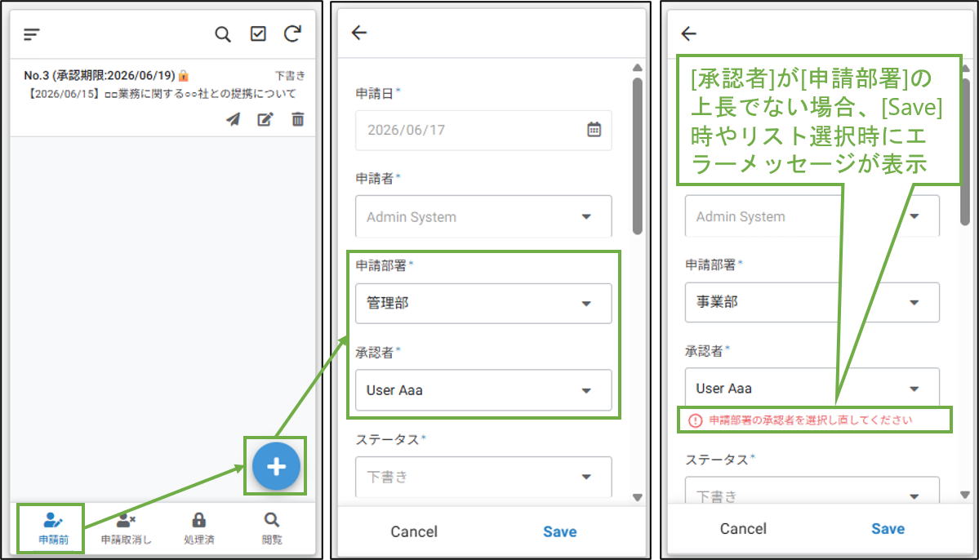Click scroll down arrow in right form
This screenshot has width=979, height=560.
(965, 495)
